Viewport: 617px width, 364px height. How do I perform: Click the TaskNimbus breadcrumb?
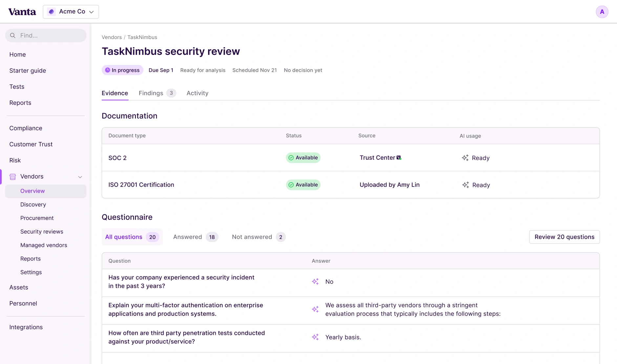click(x=142, y=37)
